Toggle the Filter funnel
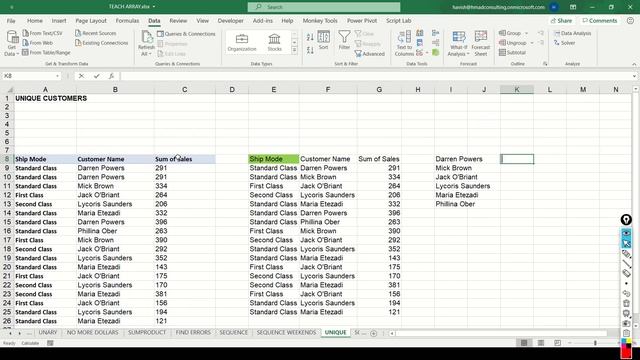The width and height of the screenshot is (640, 360). (344, 40)
